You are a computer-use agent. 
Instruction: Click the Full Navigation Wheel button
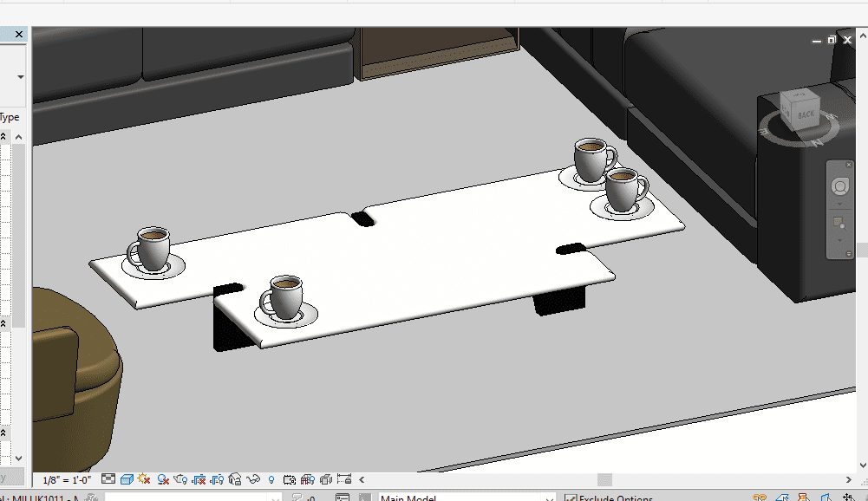839,186
